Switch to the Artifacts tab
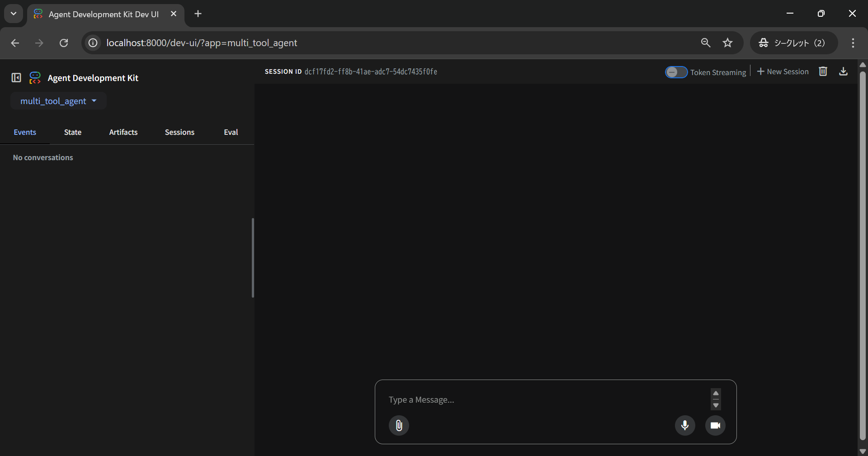Viewport: 868px width, 456px height. (123, 132)
